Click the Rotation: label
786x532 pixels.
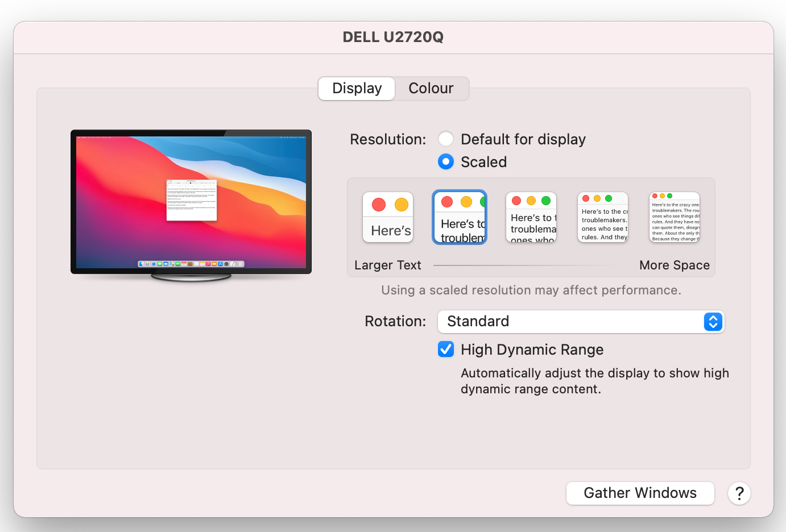[395, 322]
